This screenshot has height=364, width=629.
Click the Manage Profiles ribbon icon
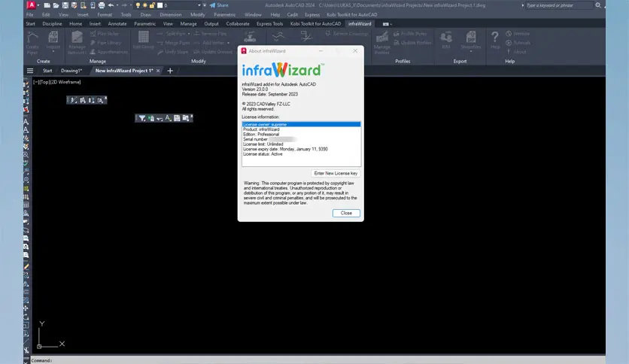pyautogui.click(x=382, y=42)
